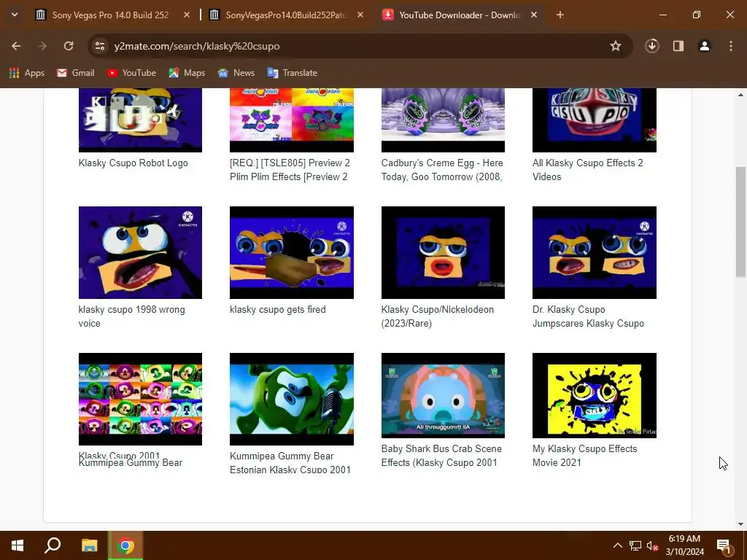
Task: Open the taskbar clock showing 6:19 AM
Action: pos(684,545)
